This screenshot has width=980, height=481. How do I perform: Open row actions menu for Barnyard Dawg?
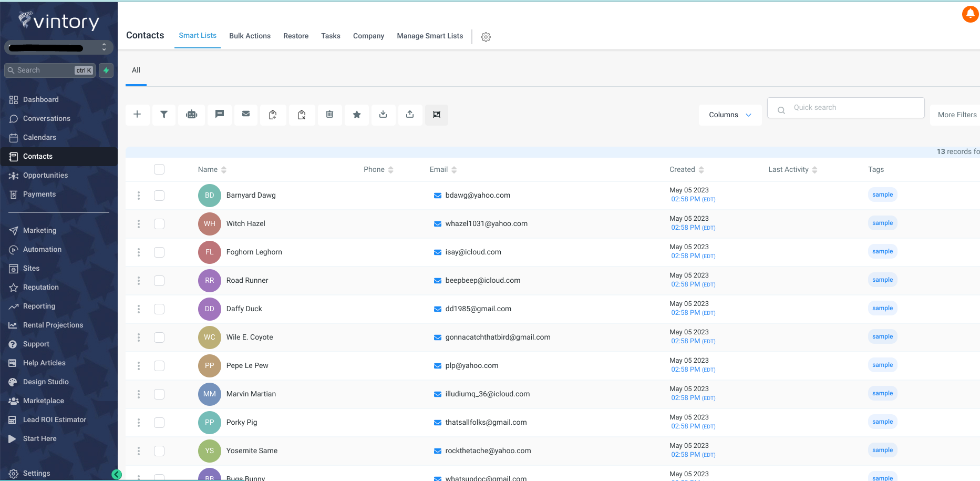pyautogui.click(x=139, y=196)
